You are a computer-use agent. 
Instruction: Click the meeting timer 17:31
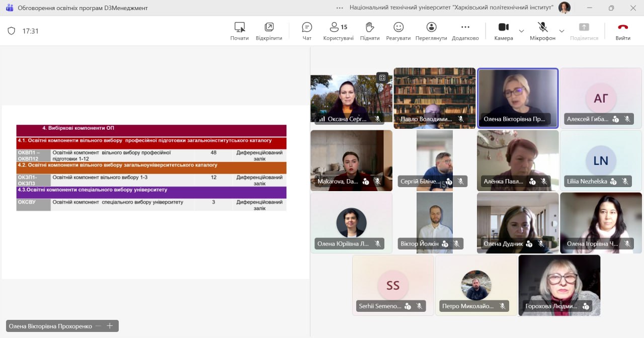click(31, 31)
